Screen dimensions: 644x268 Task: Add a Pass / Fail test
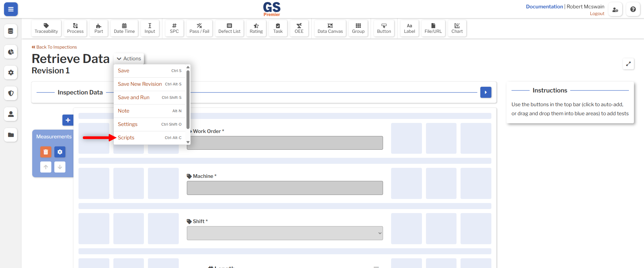click(x=199, y=28)
